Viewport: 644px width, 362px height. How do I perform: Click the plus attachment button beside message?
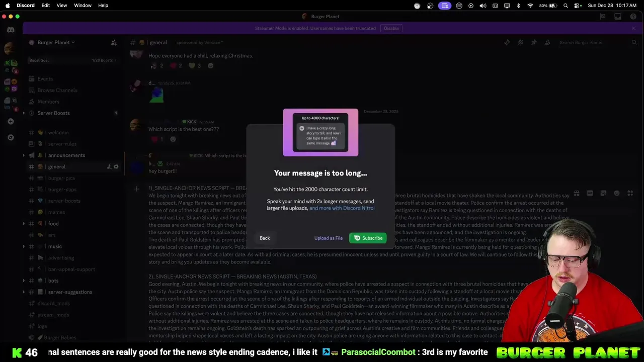click(x=136, y=189)
